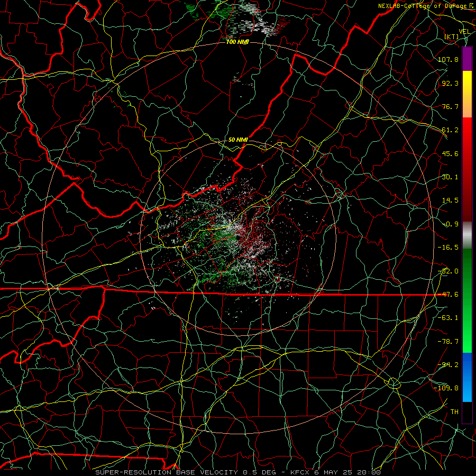Viewport: 476px width, 476px height.
Task: Click the 76.7 velocity scale value
Action: [450, 106]
